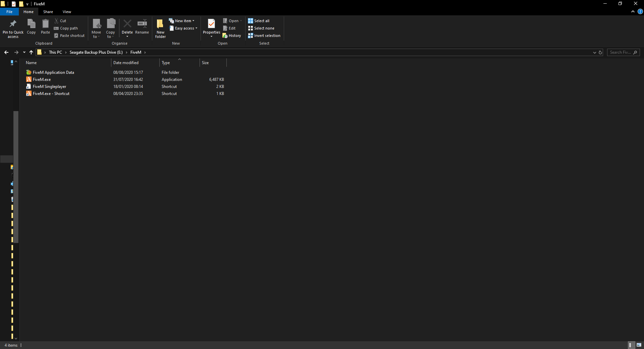Viewport: 644px width, 349px height.
Task: Click the Search FiveM box
Action: pos(623,52)
